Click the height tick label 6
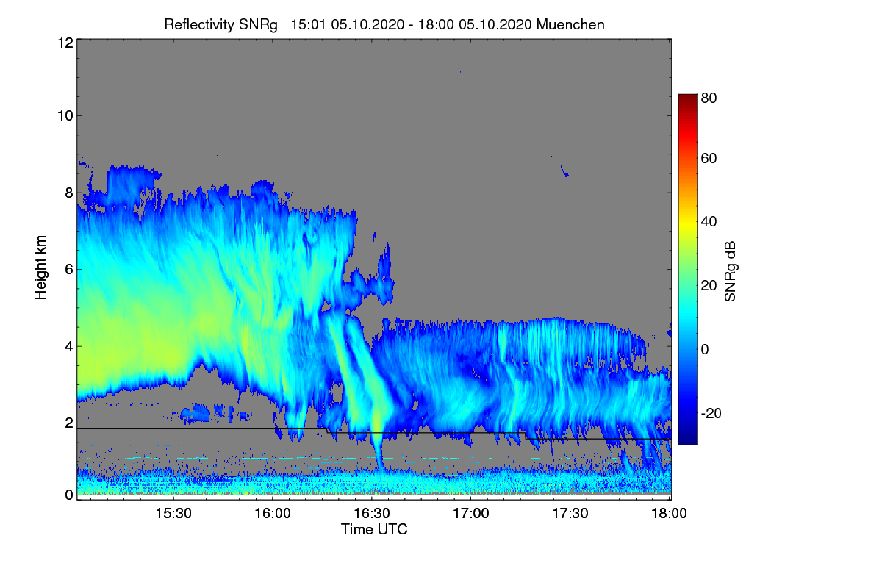882x588 pixels. click(x=68, y=269)
